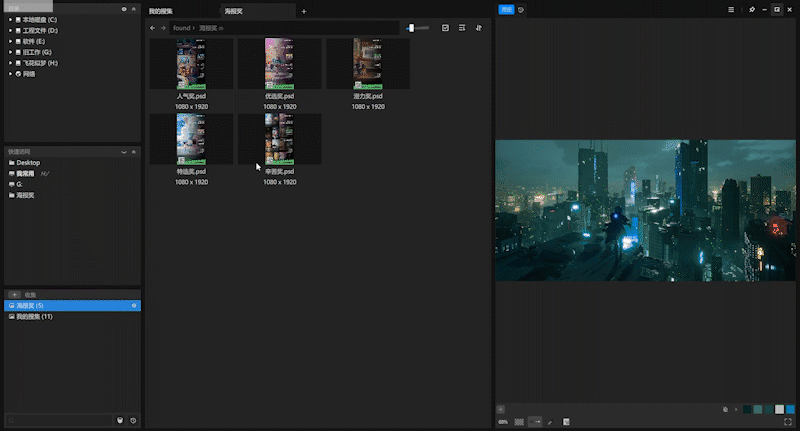This screenshot has width=800, height=431.
Task: Expand the palette arrow chevron
Action: pos(736,409)
